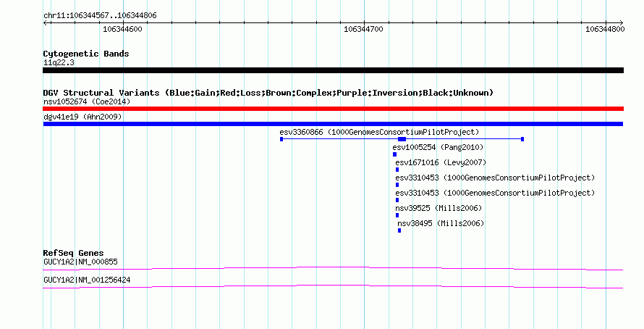Open the esv3360866 variant label
Viewport: 644px width, 329px height.
[x=379, y=132]
